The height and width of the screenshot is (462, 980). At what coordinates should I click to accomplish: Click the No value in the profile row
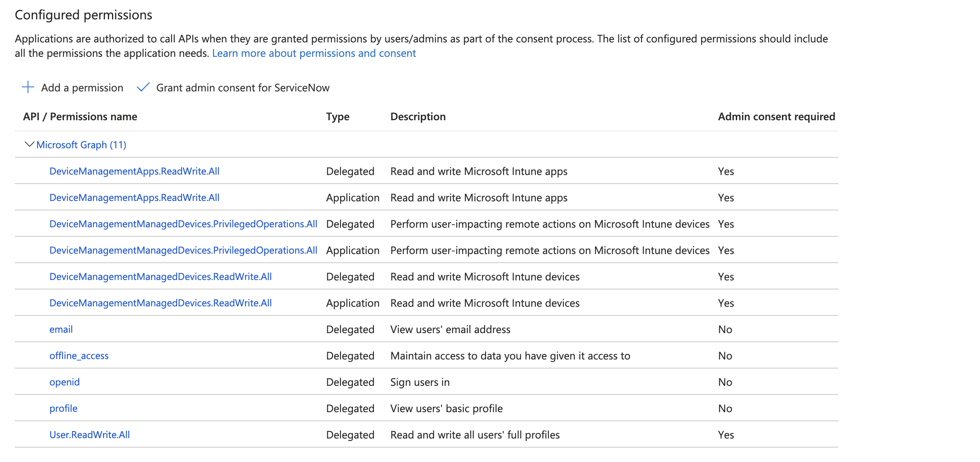click(x=725, y=408)
